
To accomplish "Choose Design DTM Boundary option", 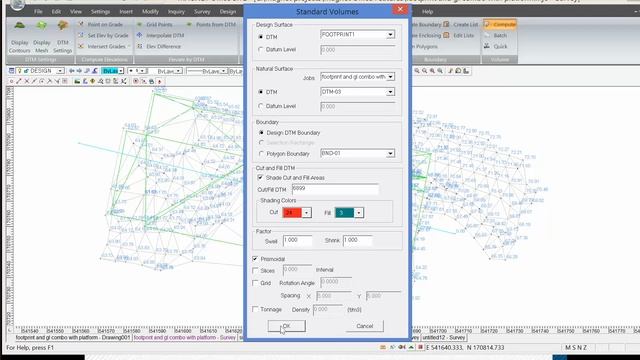I will click(261, 133).
